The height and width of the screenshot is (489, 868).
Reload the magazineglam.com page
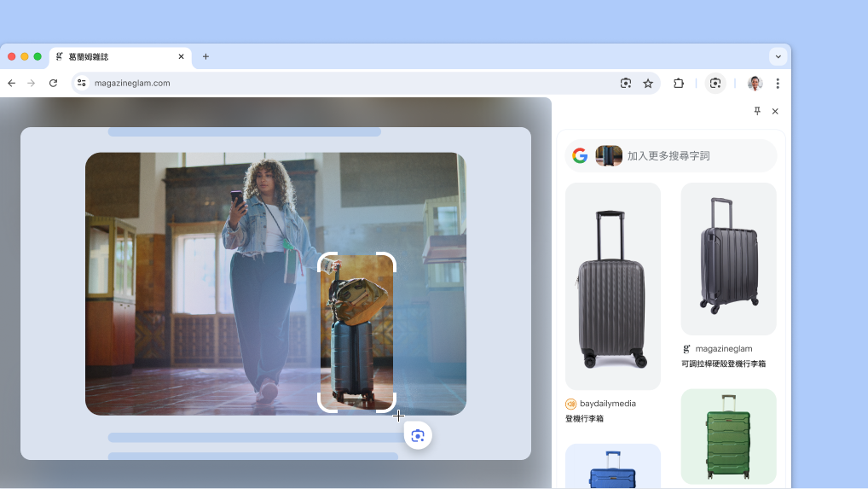(53, 83)
